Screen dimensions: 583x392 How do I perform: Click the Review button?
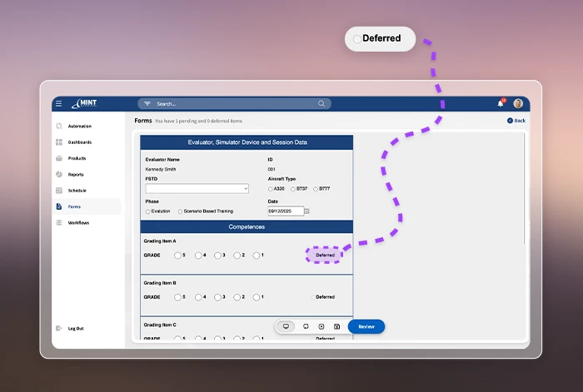tap(366, 326)
